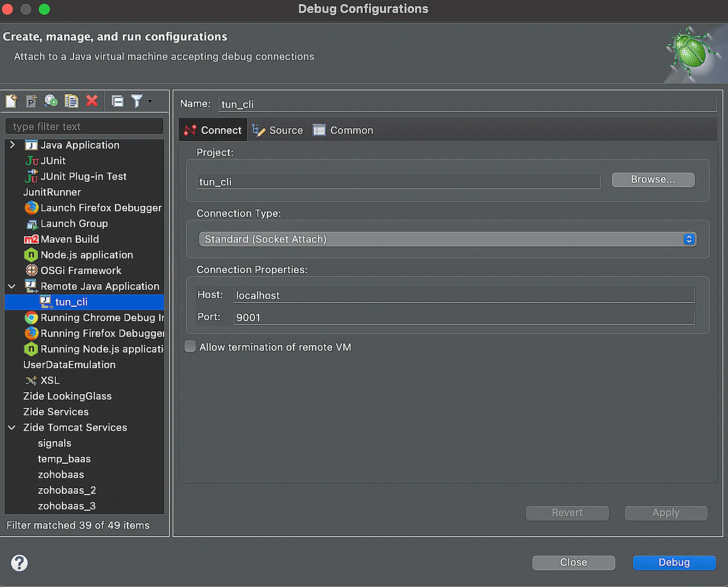The image size is (728, 587).
Task: Collapse all configurations in the tree
Action: (x=118, y=101)
